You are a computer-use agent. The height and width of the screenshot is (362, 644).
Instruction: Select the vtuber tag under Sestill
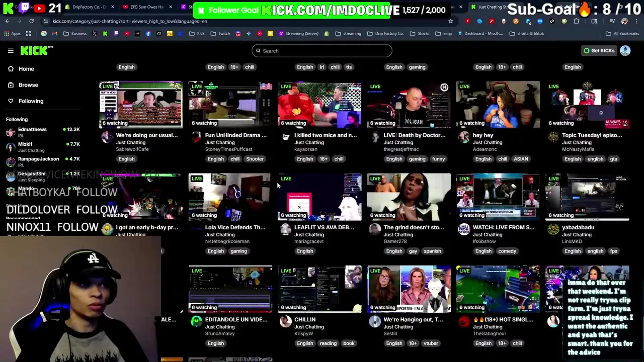[431, 343]
